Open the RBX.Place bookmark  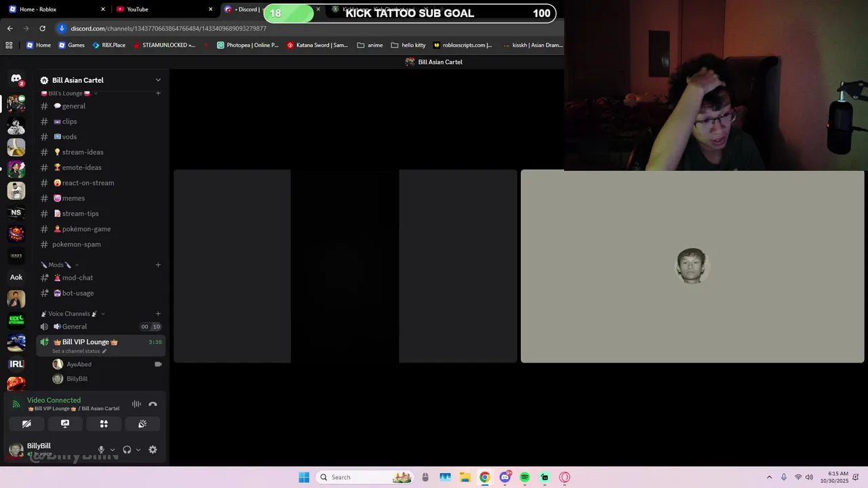click(x=109, y=45)
